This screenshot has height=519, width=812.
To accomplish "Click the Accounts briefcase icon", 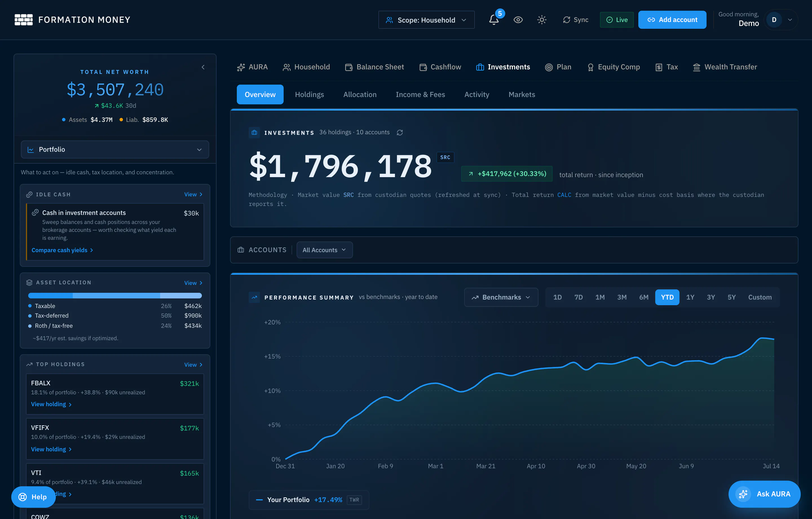I will (x=241, y=250).
